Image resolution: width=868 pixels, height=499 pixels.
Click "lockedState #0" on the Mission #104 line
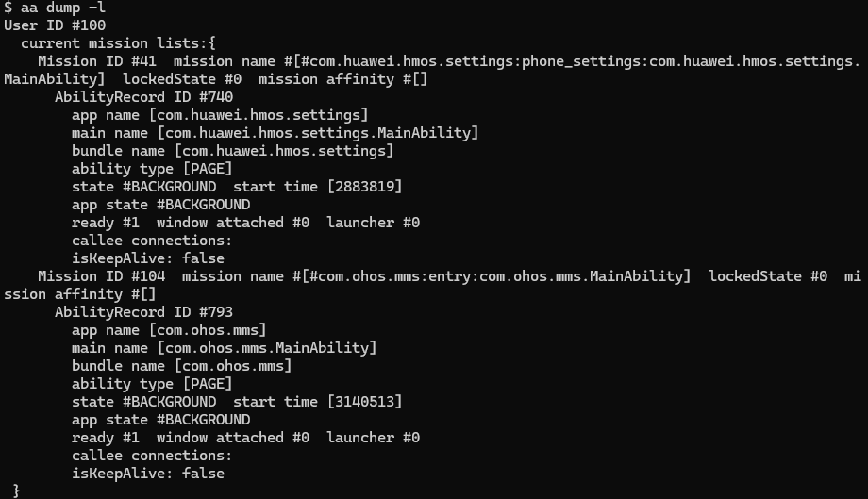click(768, 276)
